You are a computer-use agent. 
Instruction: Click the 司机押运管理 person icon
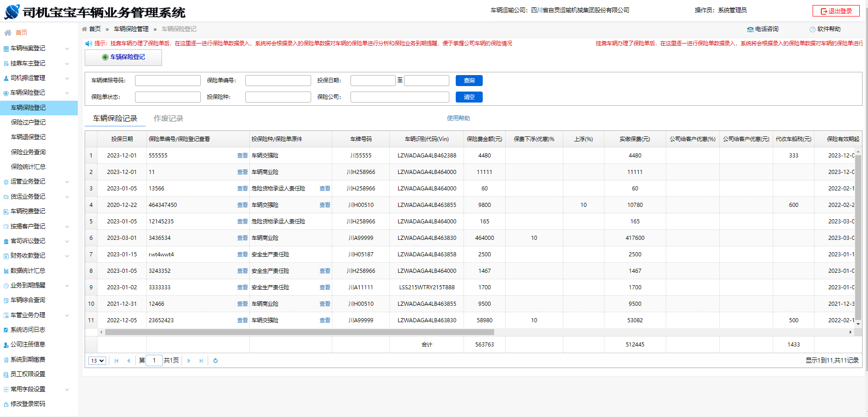6,78
